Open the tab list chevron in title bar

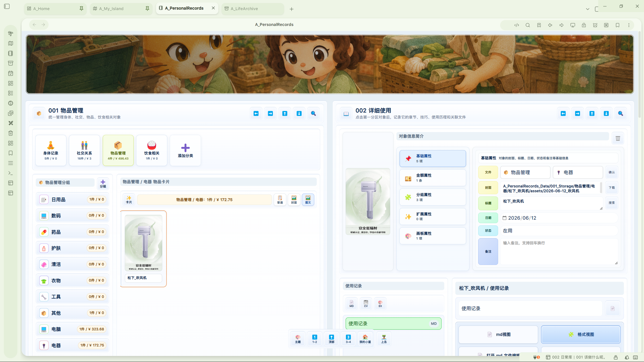(588, 9)
